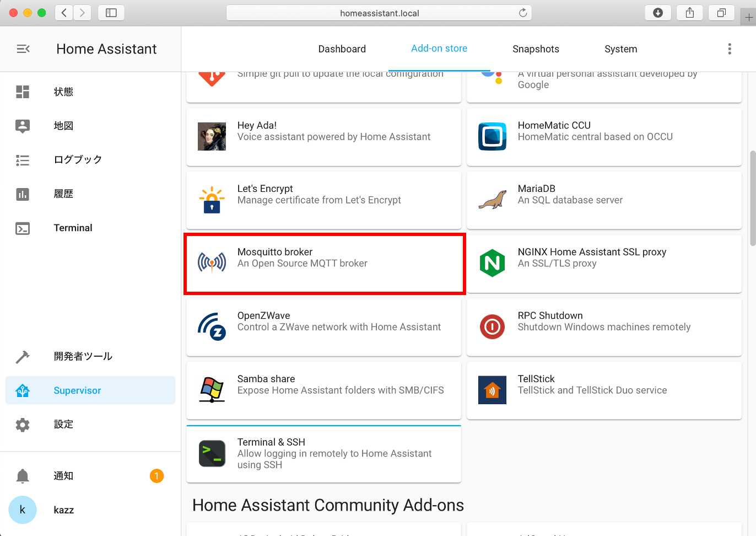This screenshot has width=756, height=536.
Task: Click the Samba share Windows flag icon
Action: pyautogui.click(x=212, y=390)
